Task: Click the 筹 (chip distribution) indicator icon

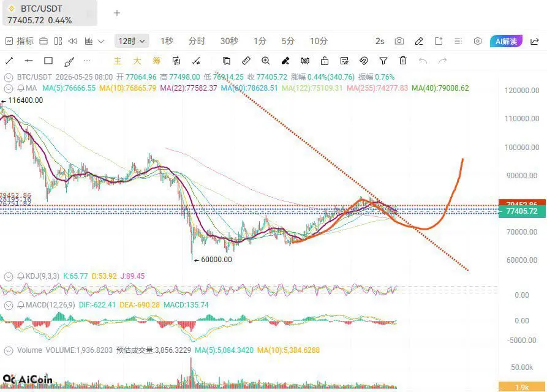Action: pyautogui.click(x=157, y=61)
